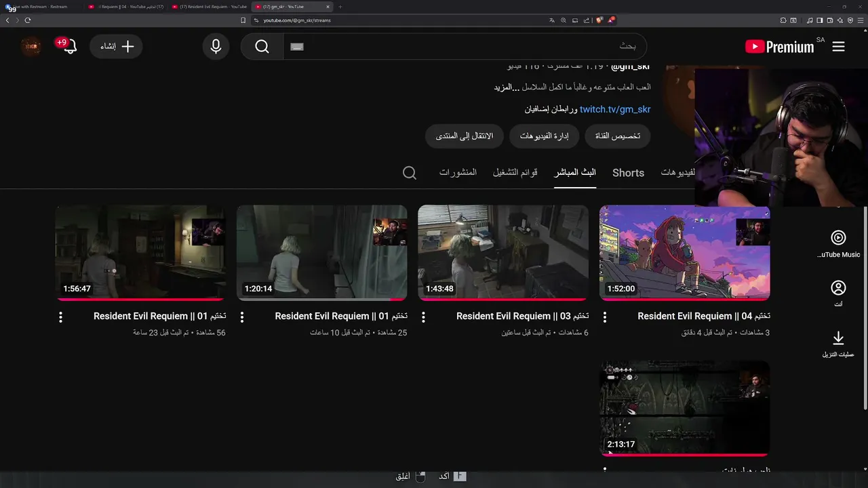
Task: Start voice search with the microphone icon
Action: click(216, 47)
